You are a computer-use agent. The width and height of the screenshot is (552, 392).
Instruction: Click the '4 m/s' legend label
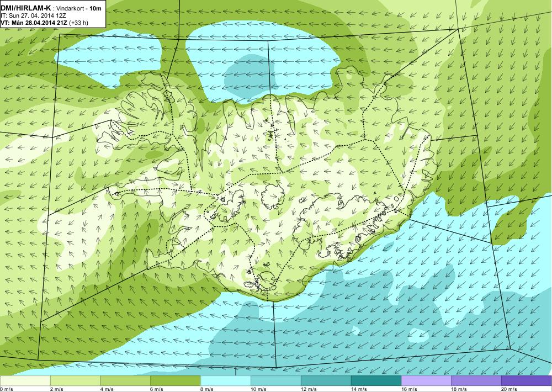[x=107, y=389]
